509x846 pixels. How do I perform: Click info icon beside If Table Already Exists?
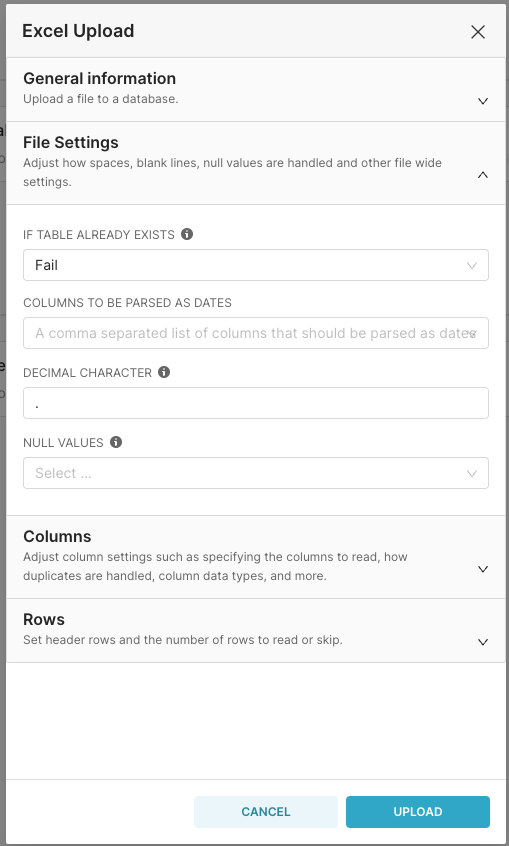click(187, 234)
